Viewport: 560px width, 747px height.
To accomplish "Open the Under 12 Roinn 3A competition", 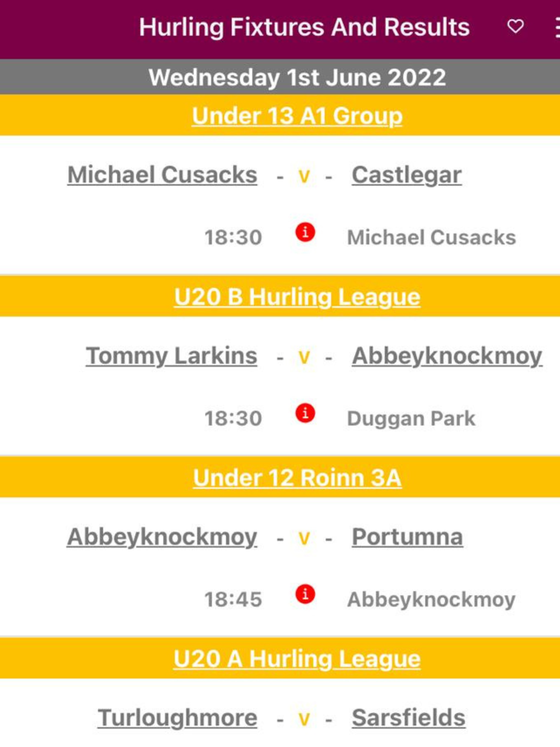I will [297, 478].
